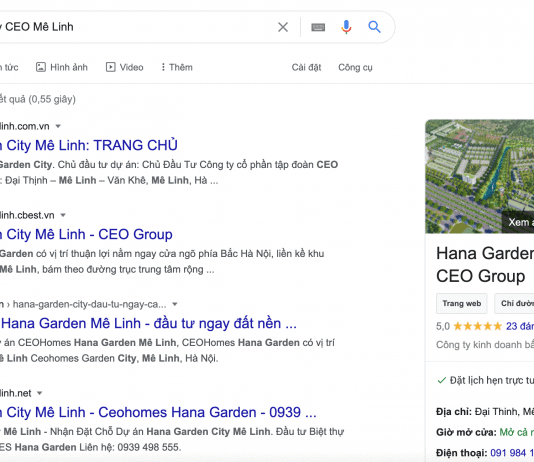This screenshot has height=462, width=534.
Task: Expand the dropdown arrow next to linh.net
Action: click(x=40, y=393)
